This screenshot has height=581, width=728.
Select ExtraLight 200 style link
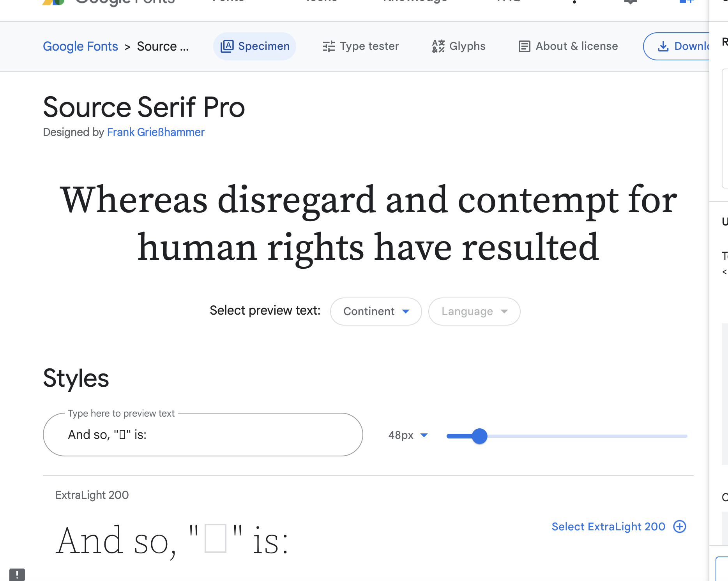[608, 526]
